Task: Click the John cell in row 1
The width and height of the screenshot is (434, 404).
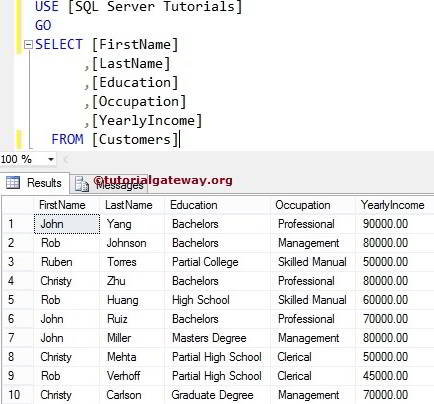Action: tap(67, 224)
